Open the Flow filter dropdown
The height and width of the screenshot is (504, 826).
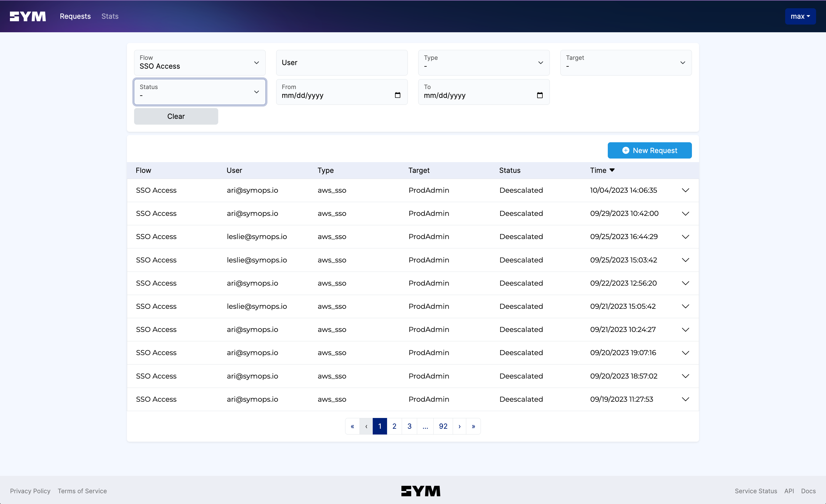(200, 63)
